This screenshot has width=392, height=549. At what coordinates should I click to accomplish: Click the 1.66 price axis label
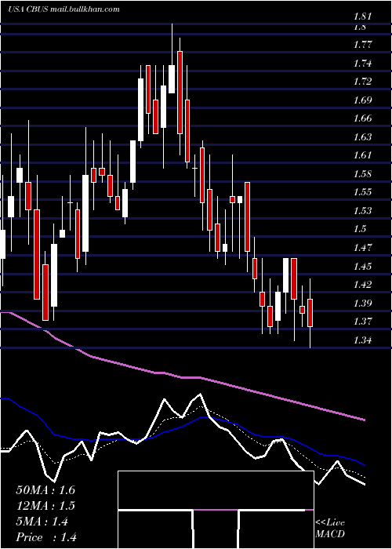pos(362,118)
